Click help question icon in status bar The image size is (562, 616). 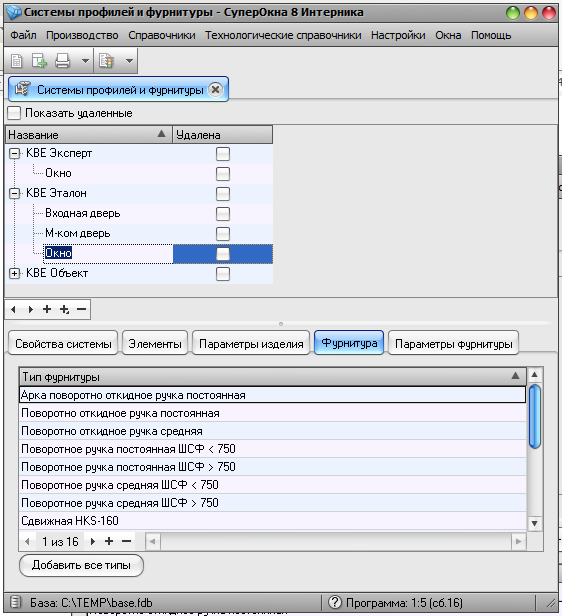(x=335, y=602)
